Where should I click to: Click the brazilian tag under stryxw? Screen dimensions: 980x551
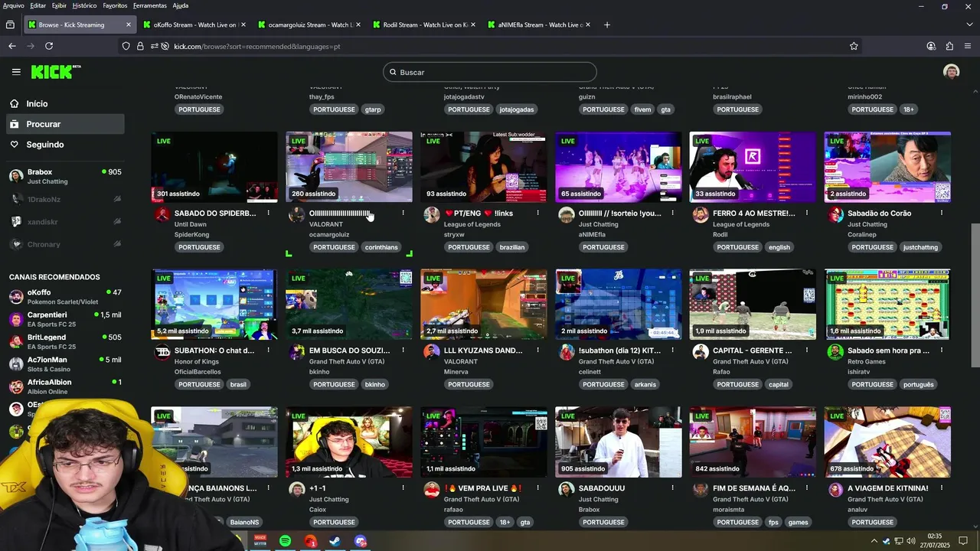click(512, 247)
